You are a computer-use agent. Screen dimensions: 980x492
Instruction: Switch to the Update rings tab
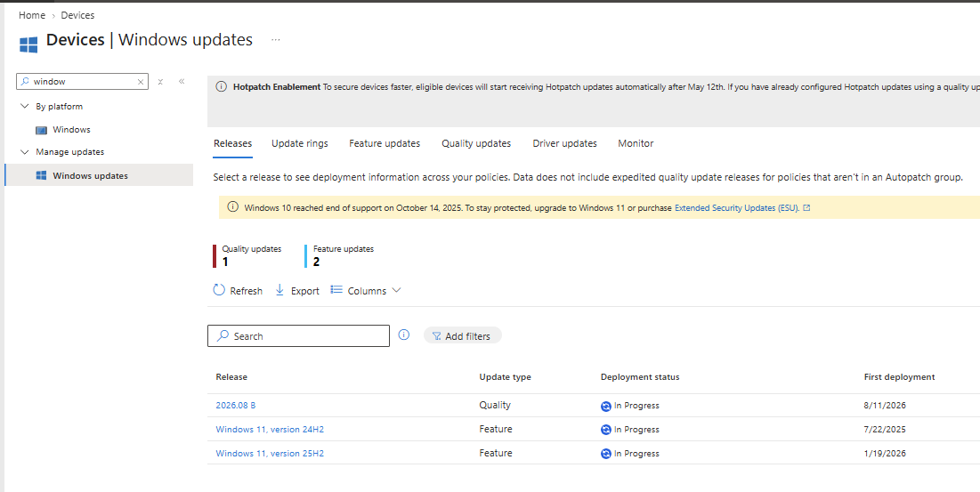click(299, 143)
